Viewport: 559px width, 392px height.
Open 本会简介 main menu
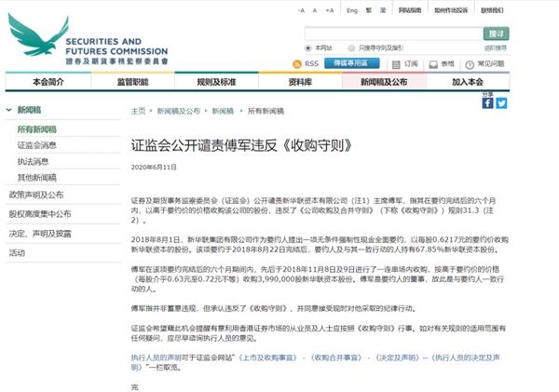pos(48,82)
